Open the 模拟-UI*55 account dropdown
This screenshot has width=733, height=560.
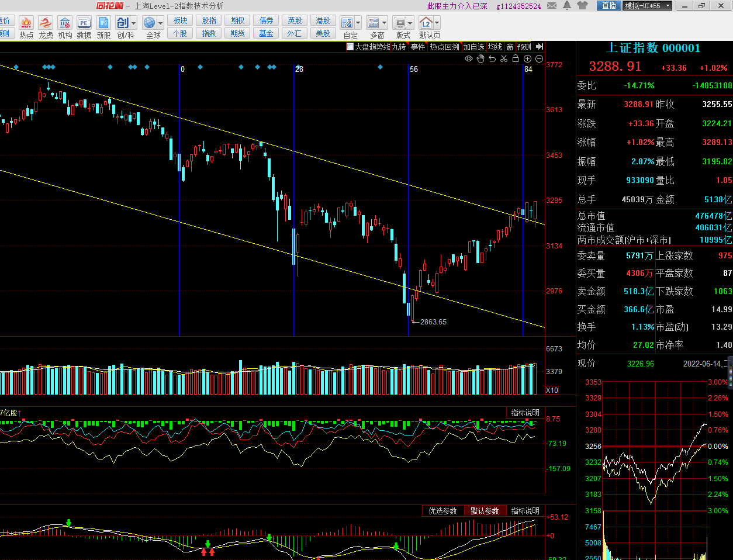coord(649,6)
